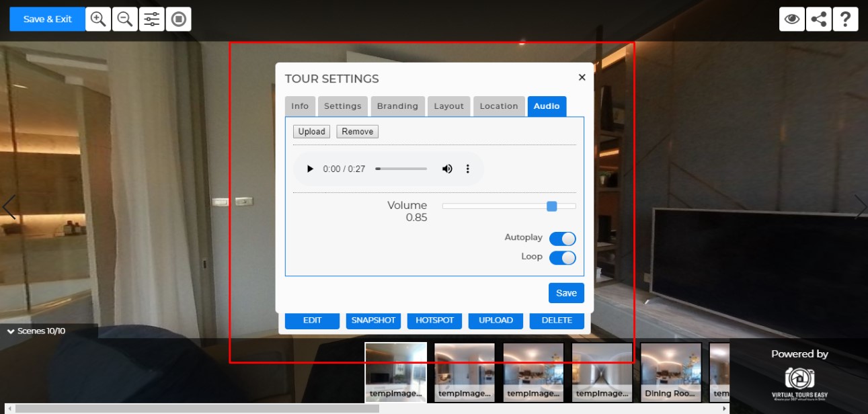Screen dimensions: 868x414
Task: Mute the audio with the speaker icon
Action: tap(446, 169)
